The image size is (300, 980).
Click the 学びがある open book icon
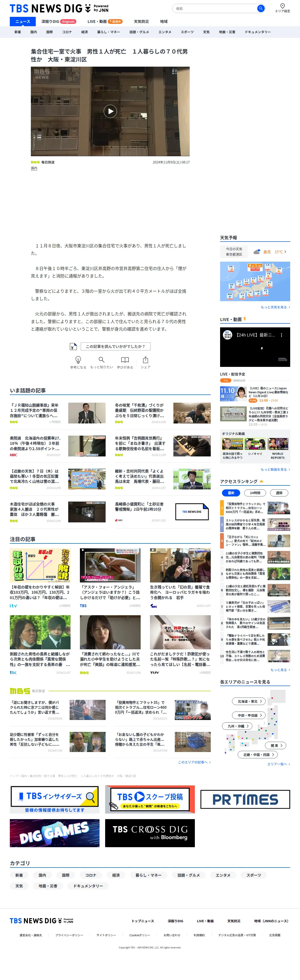coord(125,359)
